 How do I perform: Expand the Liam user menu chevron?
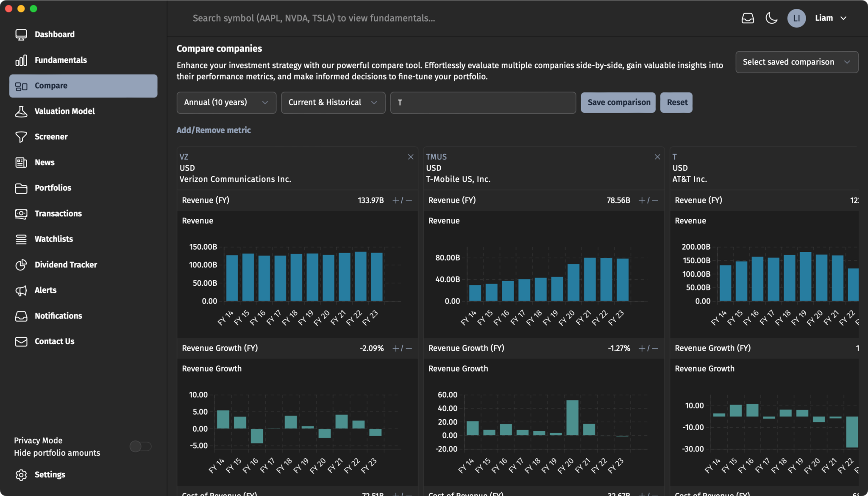pos(843,18)
